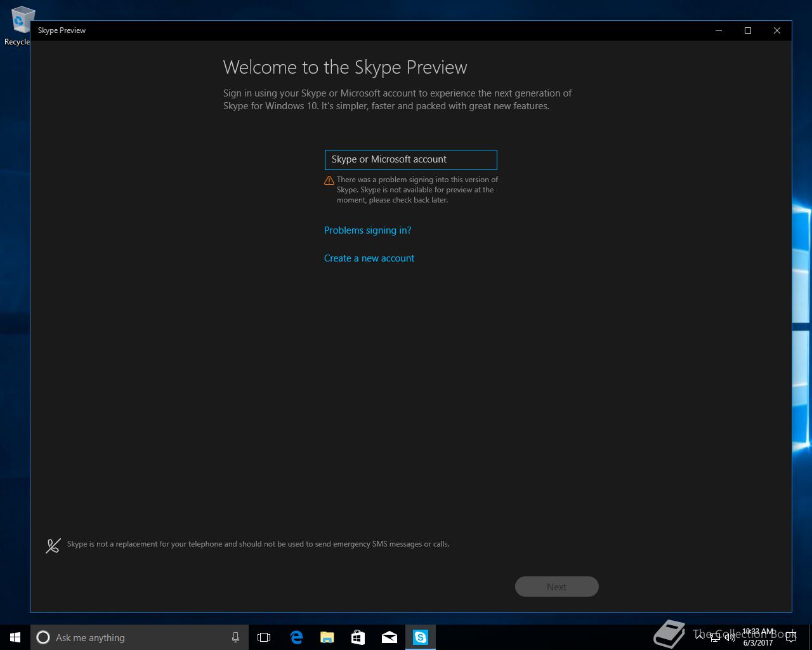This screenshot has width=812, height=650.
Task: Click the Skype Preview window title text
Action: pos(62,30)
